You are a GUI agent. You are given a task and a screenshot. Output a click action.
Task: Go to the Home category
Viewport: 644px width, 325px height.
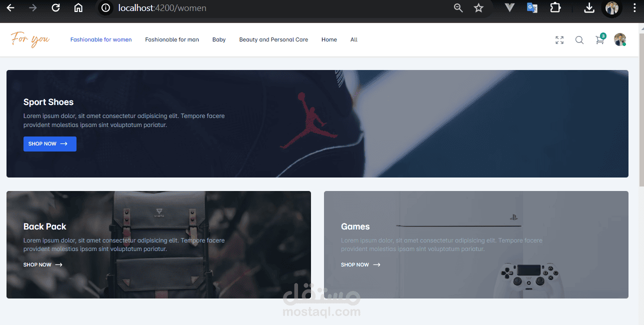click(x=329, y=39)
